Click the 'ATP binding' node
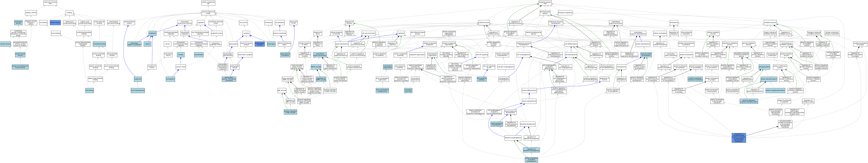The image size is (868, 163). click(x=90, y=90)
